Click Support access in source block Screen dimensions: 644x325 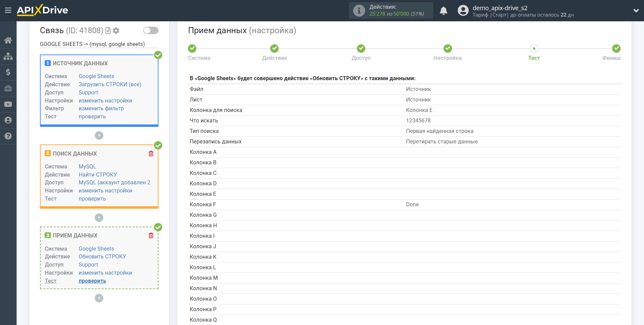point(88,92)
